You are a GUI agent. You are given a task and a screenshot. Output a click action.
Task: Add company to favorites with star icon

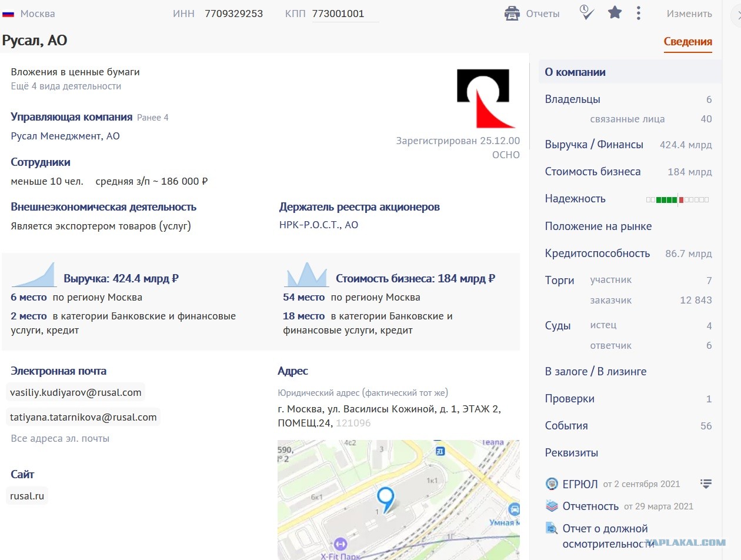615,12
